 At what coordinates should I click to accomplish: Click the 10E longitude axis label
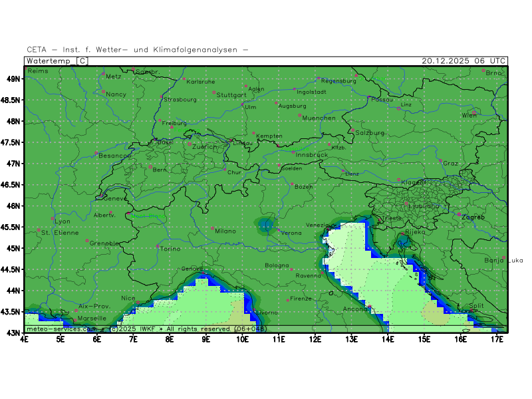pos(243,339)
